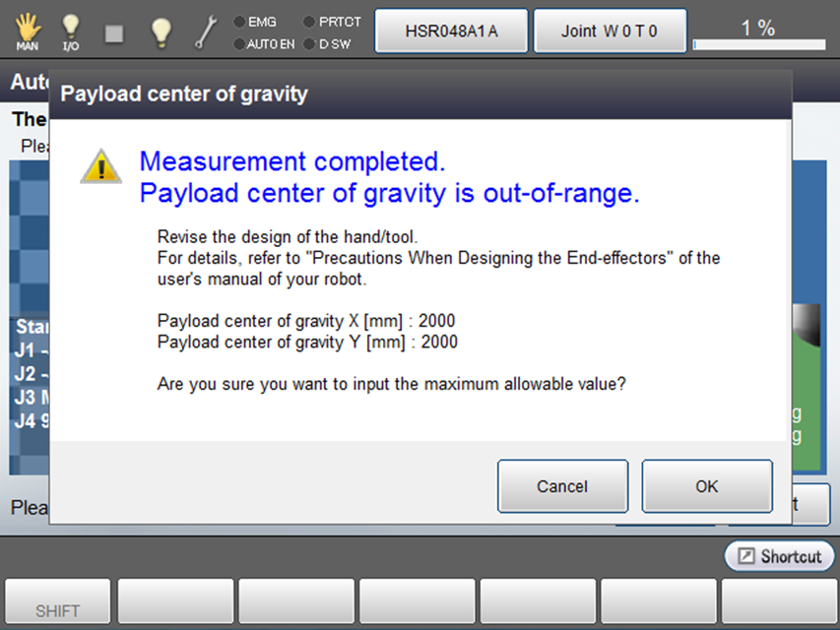Click the yellow warning triangle icon
Screen dimensions: 840x630
tap(100, 166)
